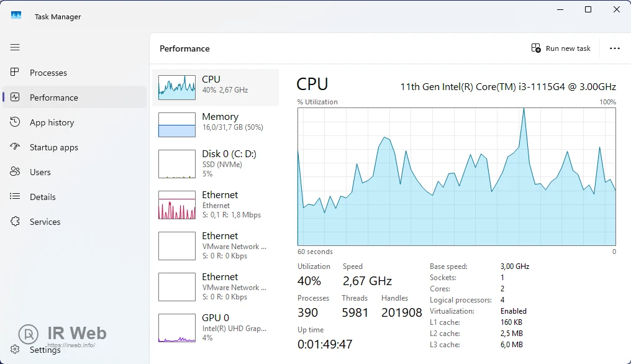Viewport: 631px width, 364px height.
Task: Open Settings in the sidebar
Action: (45, 350)
